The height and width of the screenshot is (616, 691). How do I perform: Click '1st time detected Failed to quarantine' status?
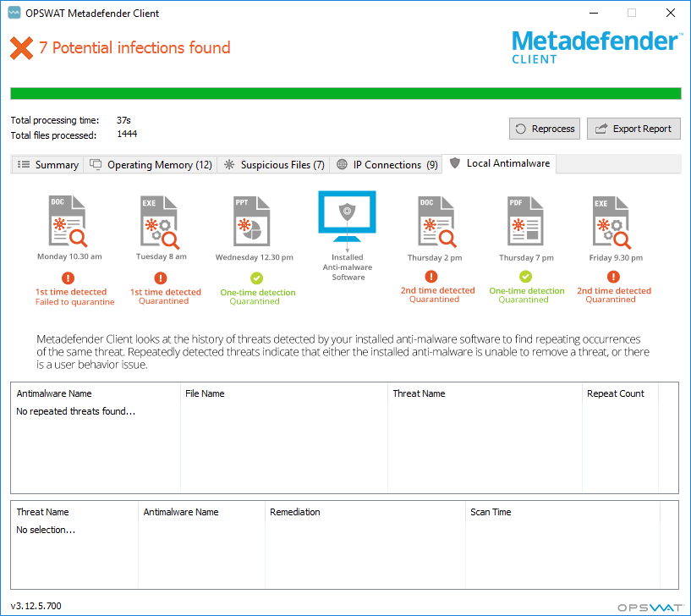(74, 297)
